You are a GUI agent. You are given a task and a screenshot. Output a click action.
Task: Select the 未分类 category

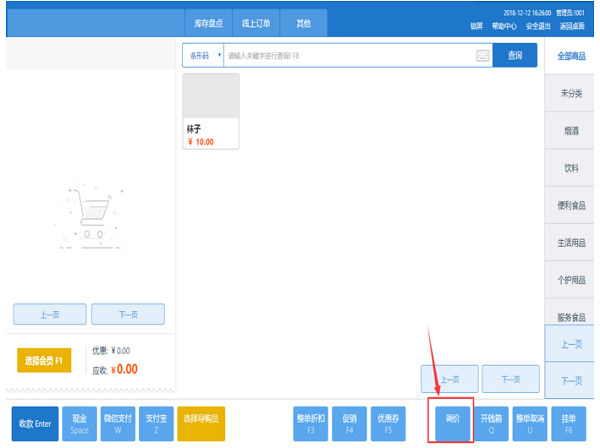[569, 93]
